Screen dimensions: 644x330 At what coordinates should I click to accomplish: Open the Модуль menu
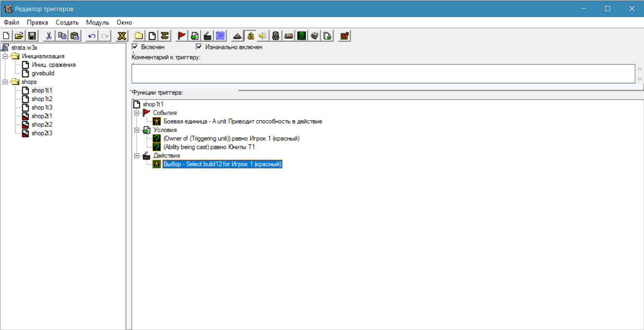pos(98,22)
